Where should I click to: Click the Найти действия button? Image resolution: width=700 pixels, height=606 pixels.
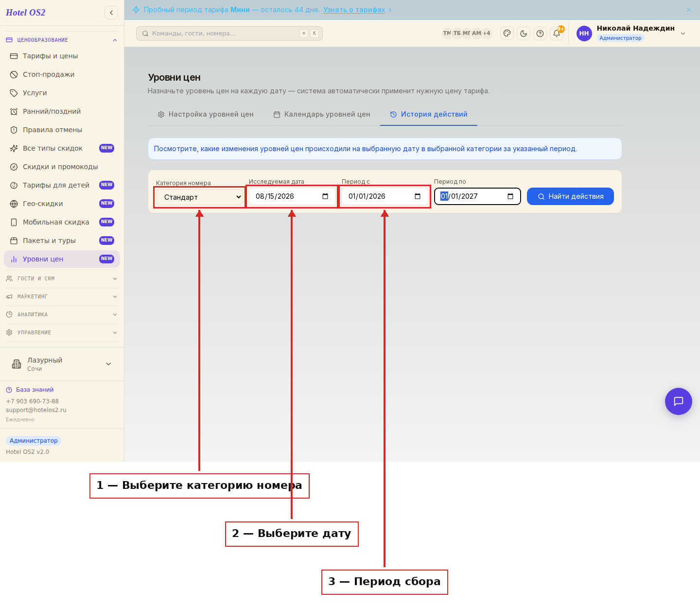click(570, 196)
